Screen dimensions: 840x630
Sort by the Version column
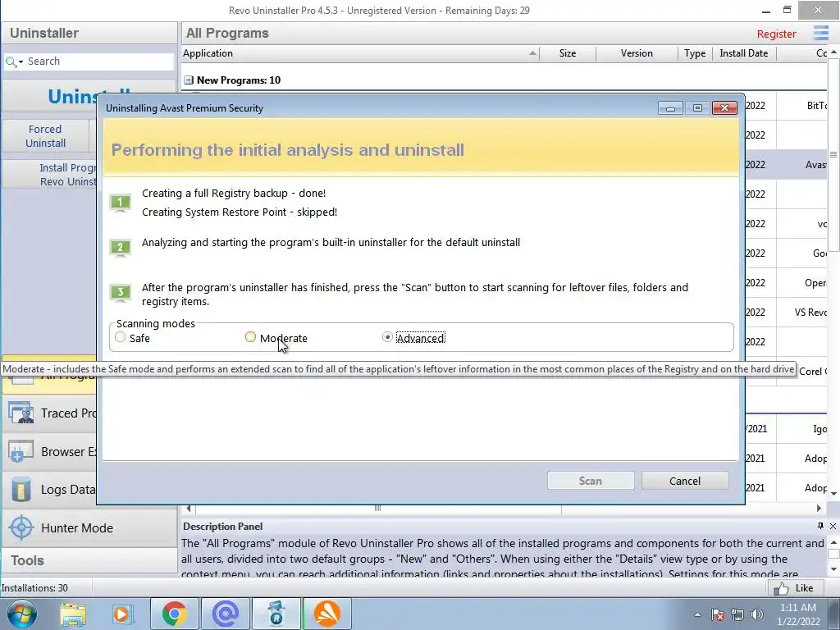coord(637,53)
